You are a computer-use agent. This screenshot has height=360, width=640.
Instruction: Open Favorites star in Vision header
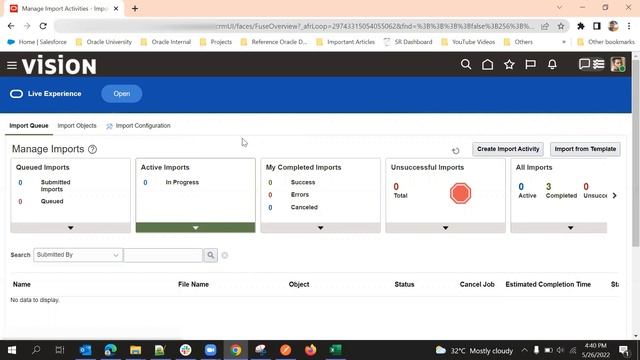click(509, 64)
